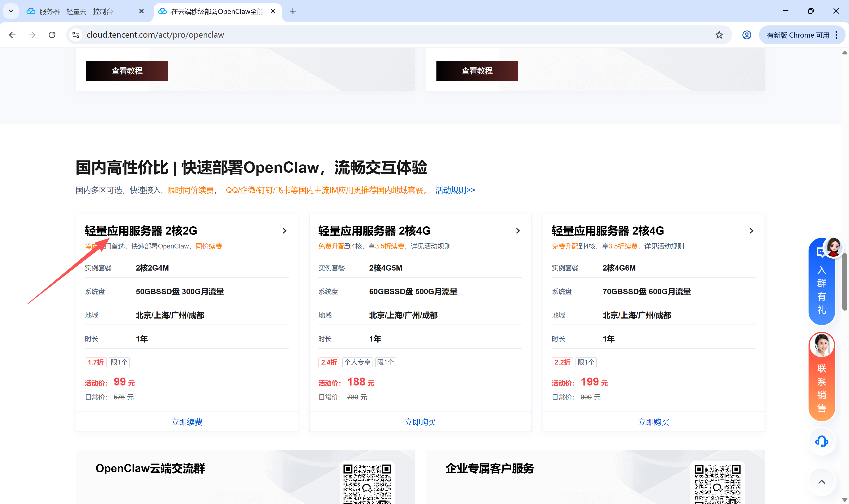
Task: Switch to 服务器 - 轻量云 - 控制台 tab
Action: (76, 11)
